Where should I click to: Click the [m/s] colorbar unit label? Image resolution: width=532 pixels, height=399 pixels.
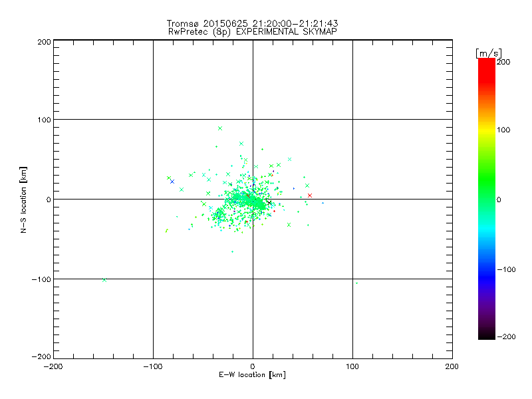pyautogui.click(x=487, y=53)
